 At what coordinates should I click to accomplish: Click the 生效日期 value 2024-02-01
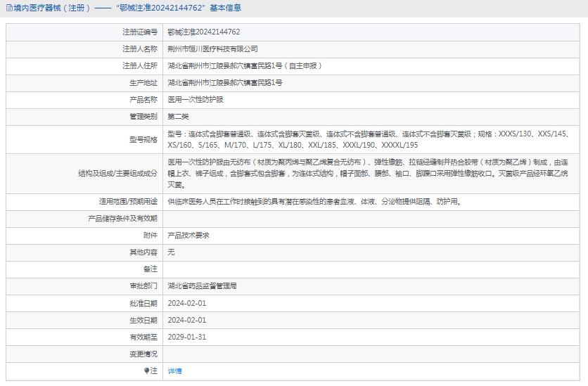pyautogui.click(x=186, y=320)
